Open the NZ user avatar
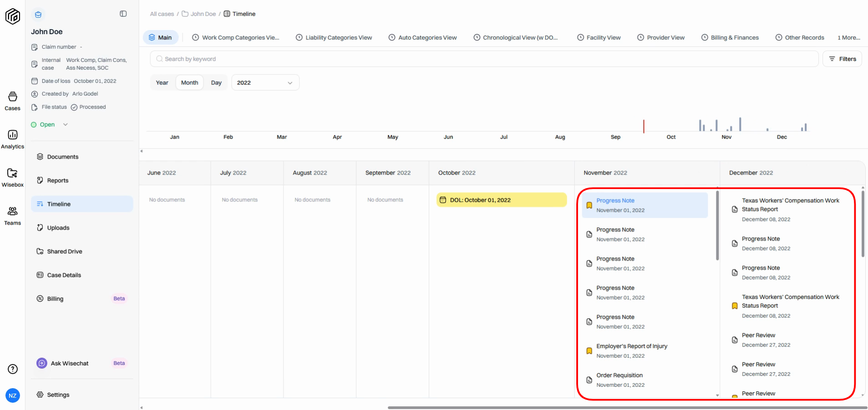Screen dimensions: 868x410 pos(13,395)
